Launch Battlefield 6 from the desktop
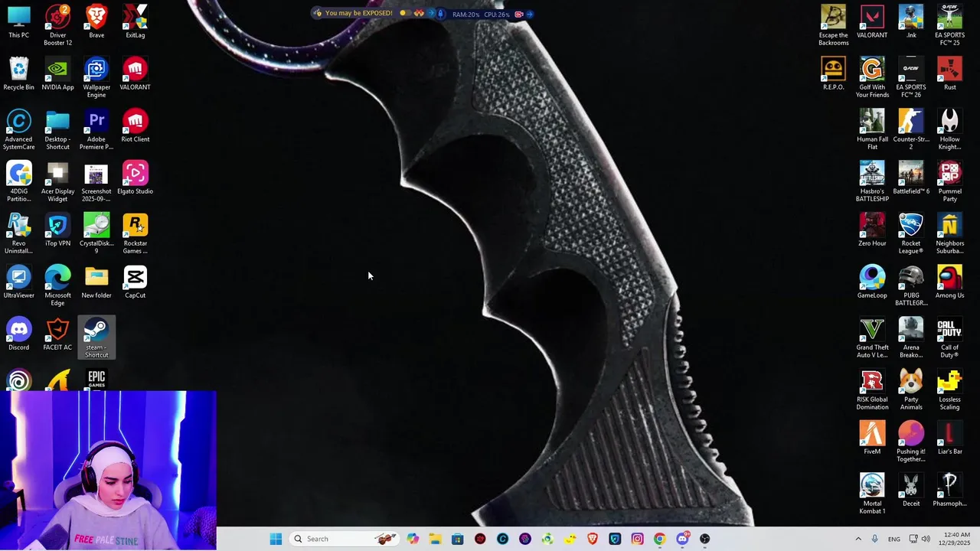Viewport: 980px width, 551px height. click(x=910, y=178)
